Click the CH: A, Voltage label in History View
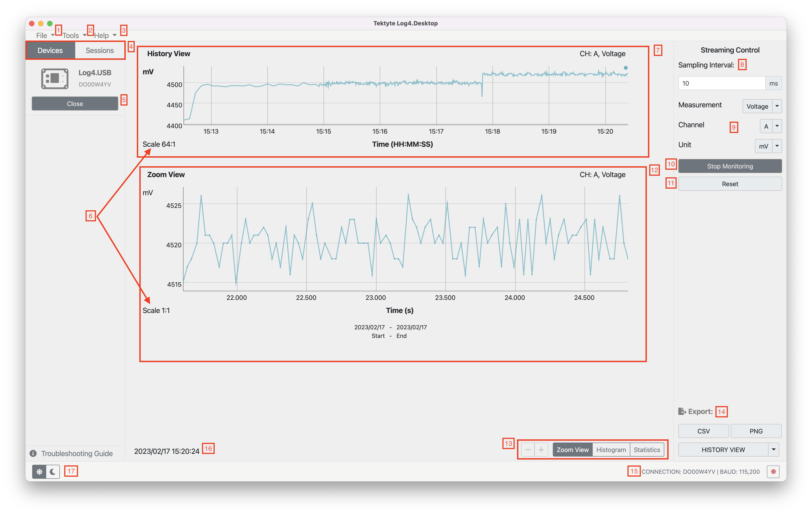Viewport: 812px width, 515px height. tap(602, 54)
